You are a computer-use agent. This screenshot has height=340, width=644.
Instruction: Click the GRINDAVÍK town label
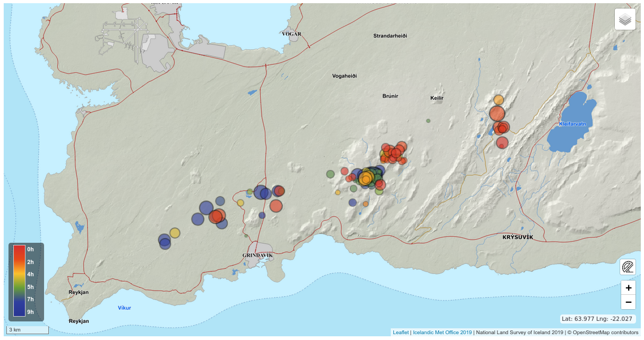(257, 256)
